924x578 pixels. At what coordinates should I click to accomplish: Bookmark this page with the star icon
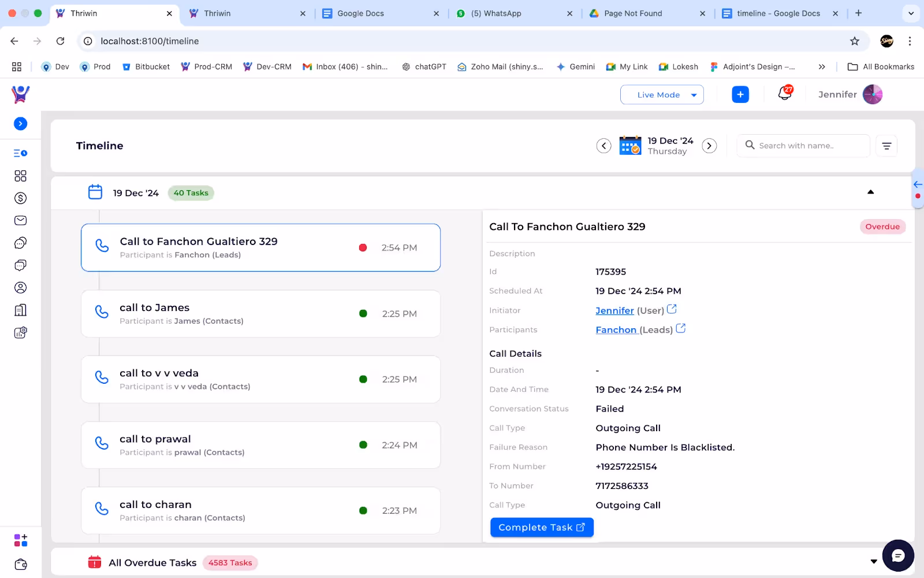(855, 41)
